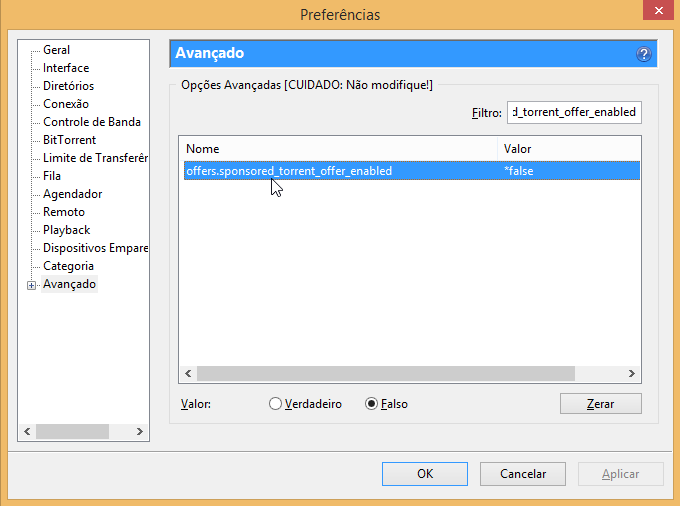Open the Fila settings page
Viewport: 680px width, 506px height.
pos(52,176)
